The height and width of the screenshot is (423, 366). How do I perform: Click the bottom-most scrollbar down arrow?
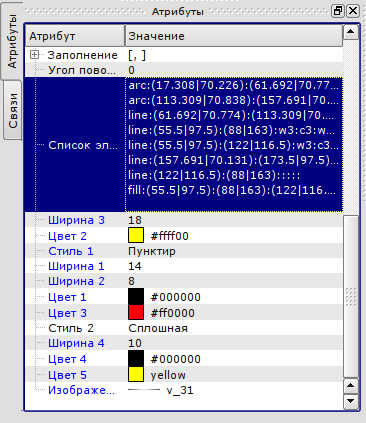(351, 401)
